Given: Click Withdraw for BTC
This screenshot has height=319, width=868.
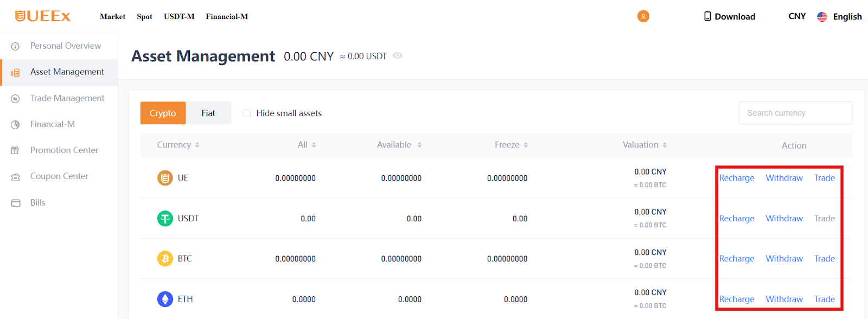Looking at the screenshot, I should point(784,259).
